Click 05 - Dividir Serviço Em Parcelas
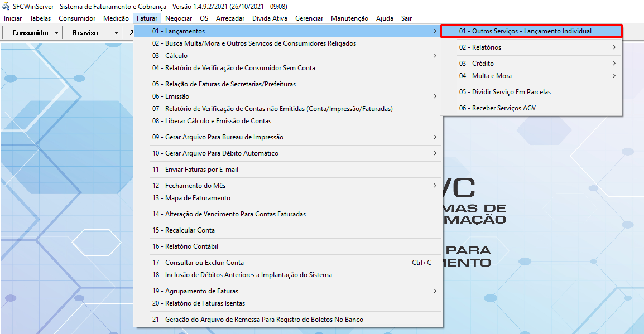Viewport: 644px width, 334px height. pos(504,92)
